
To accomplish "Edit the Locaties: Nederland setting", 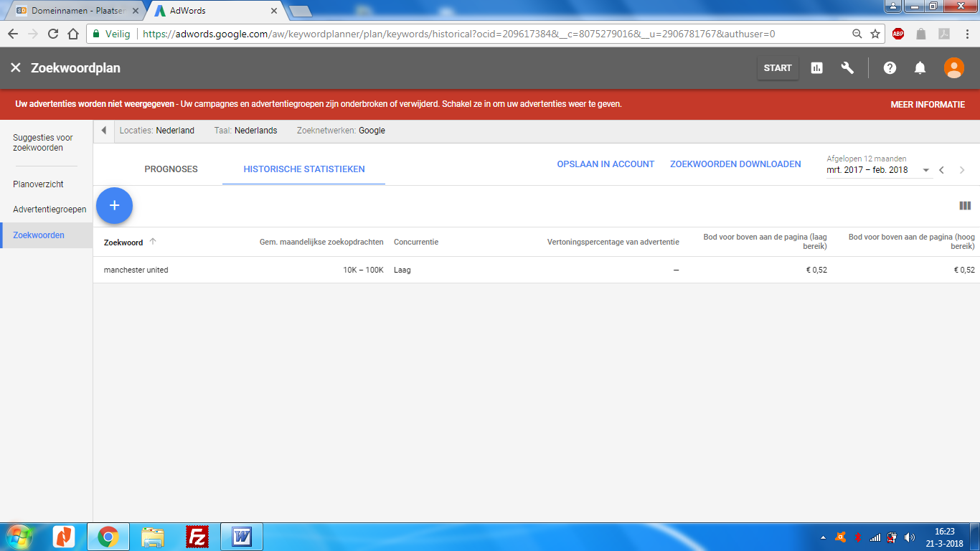I will click(157, 131).
